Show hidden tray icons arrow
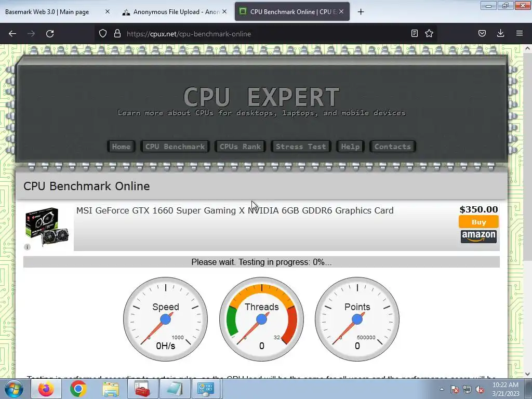The image size is (532, 399). [x=442, y=389]
